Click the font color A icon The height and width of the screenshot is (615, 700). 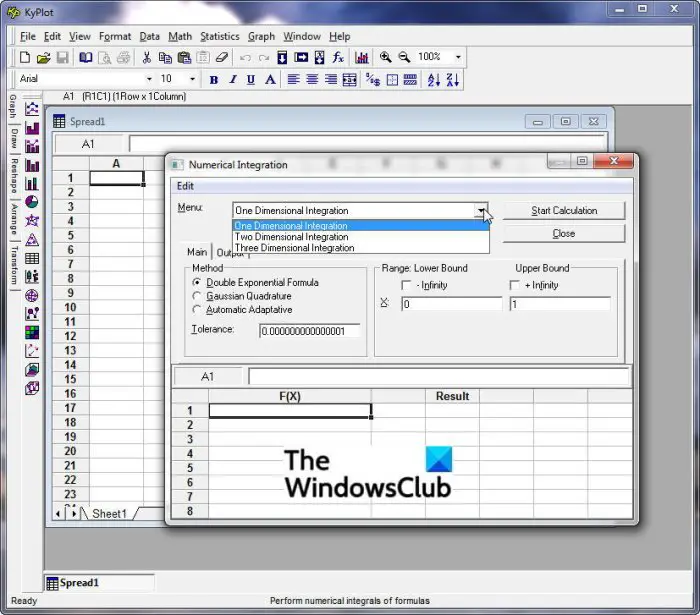[x=270, y=80]
